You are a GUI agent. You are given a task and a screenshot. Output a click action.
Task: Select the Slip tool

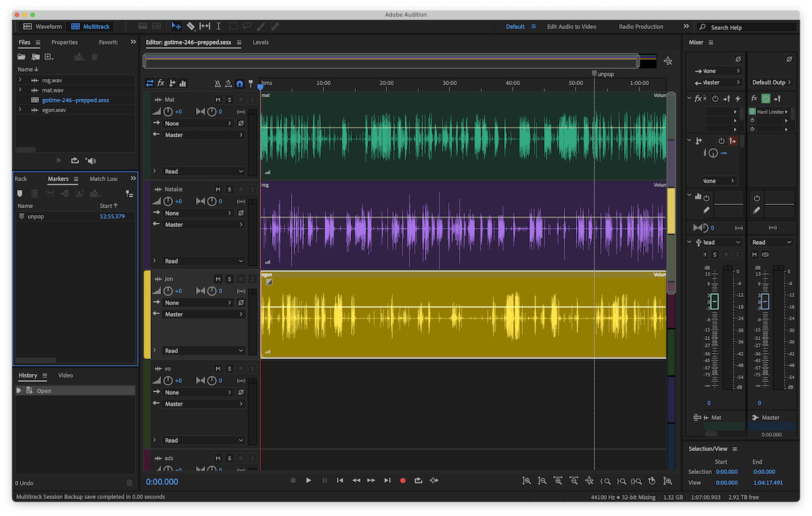tap(205, 26)
